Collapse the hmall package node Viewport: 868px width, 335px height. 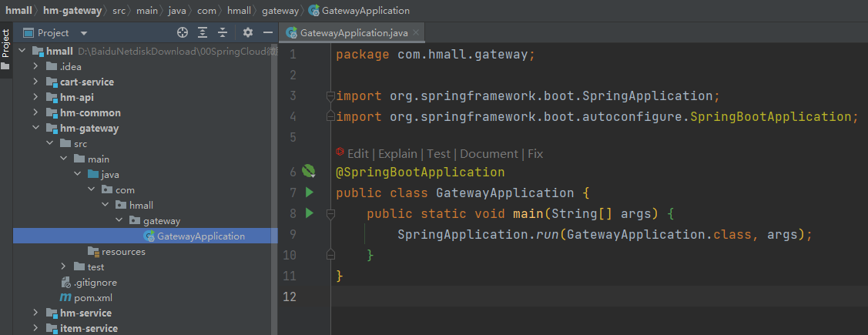tap(105, 206)
